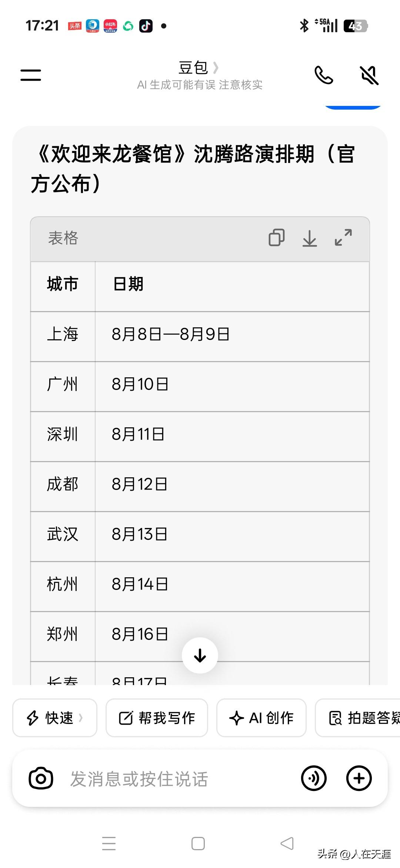Open Android recent apps button

point(109,844)
